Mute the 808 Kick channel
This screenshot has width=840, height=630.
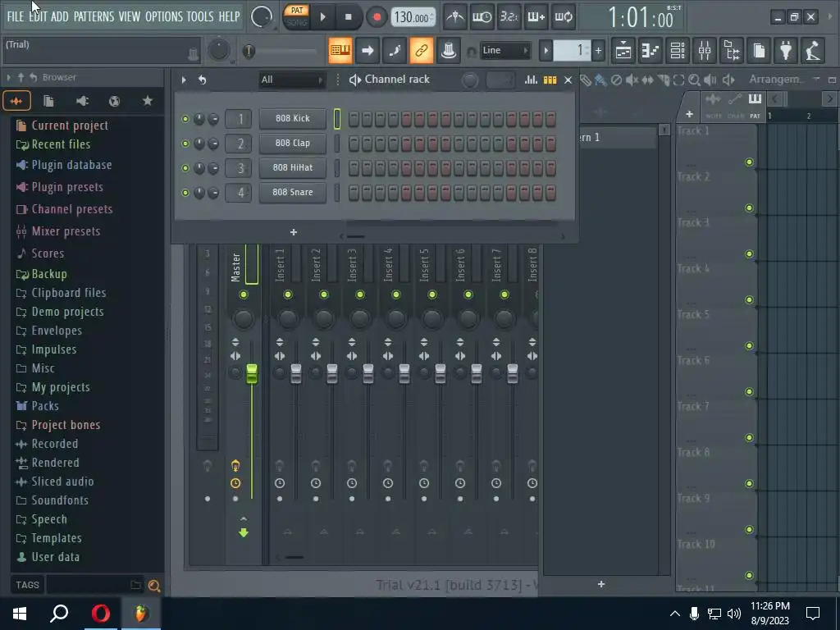pos(185,119)
